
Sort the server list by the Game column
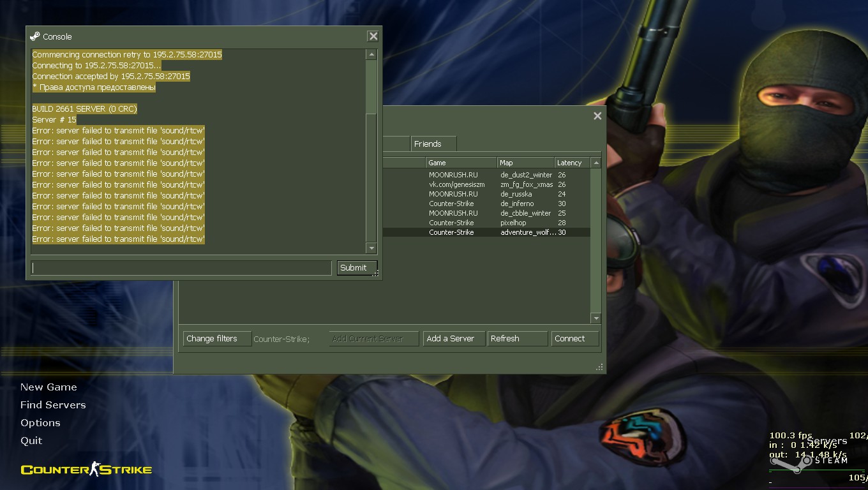click(x=461, y=163)
